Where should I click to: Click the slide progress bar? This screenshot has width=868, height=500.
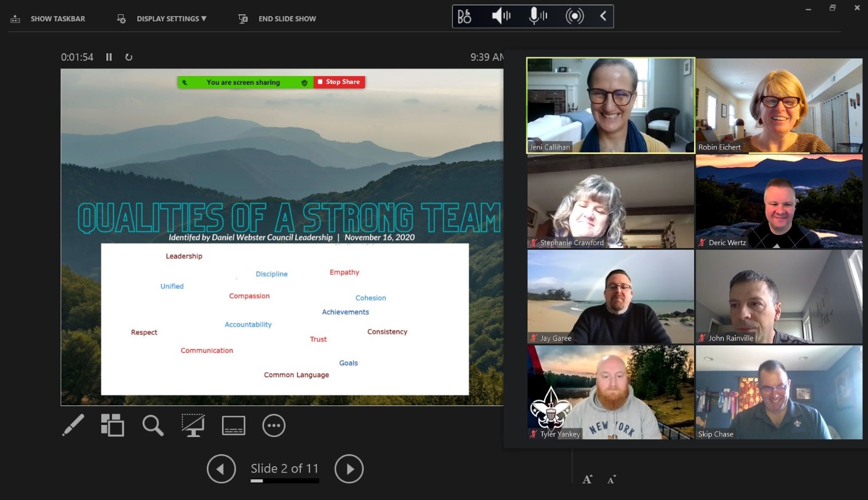[285, 481]
